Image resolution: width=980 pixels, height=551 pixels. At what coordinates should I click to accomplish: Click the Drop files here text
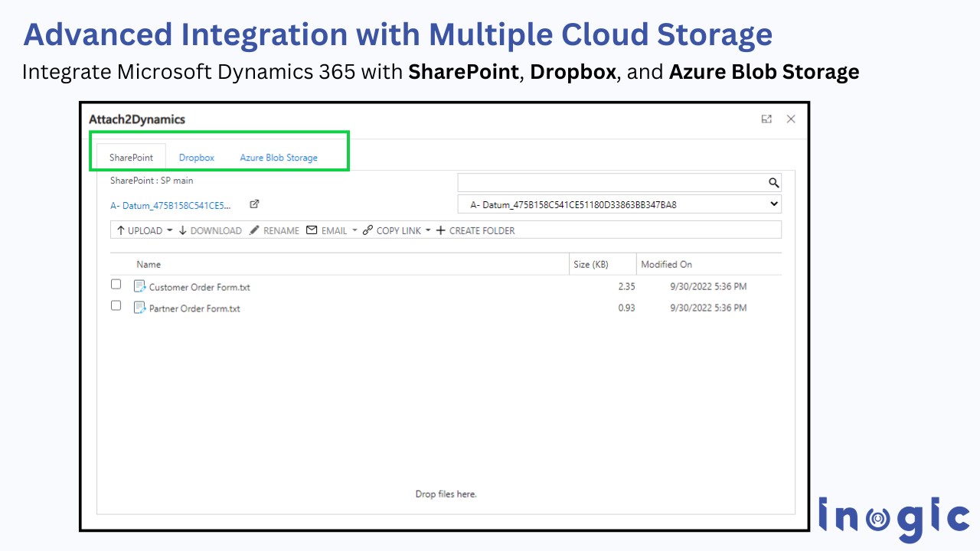point(446,494)
